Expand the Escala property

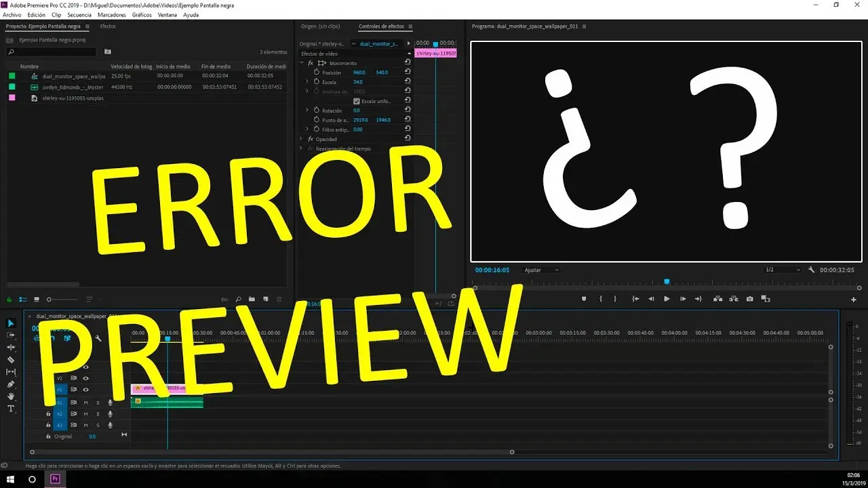point(307,81)
